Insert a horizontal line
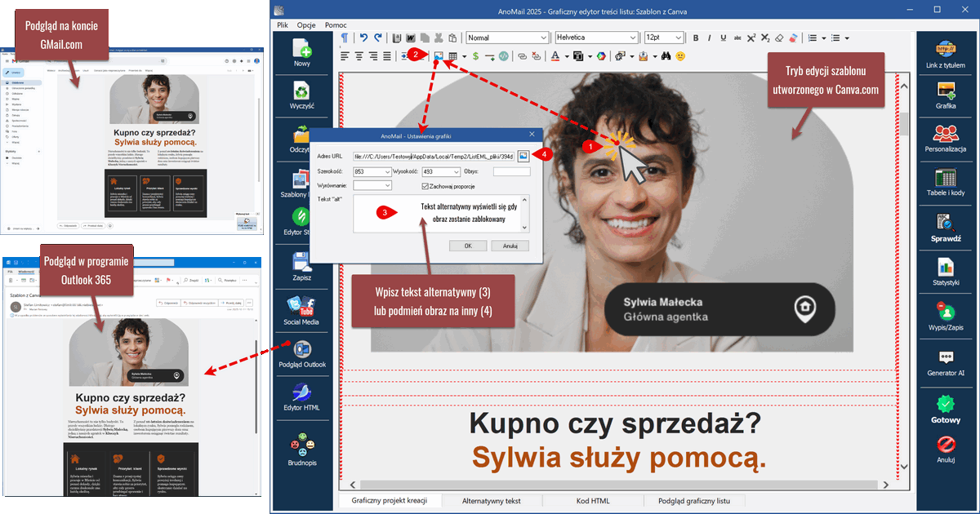 coord(489,56)
